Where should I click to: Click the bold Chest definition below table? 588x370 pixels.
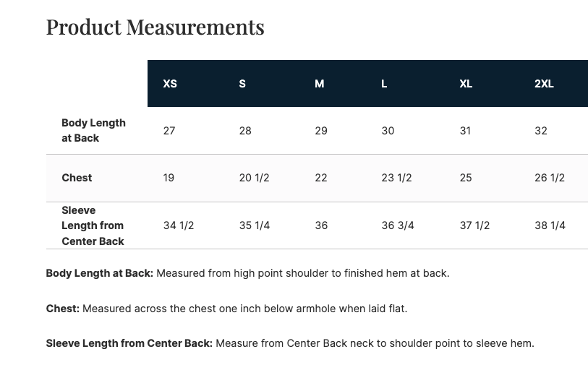(63, 309)
